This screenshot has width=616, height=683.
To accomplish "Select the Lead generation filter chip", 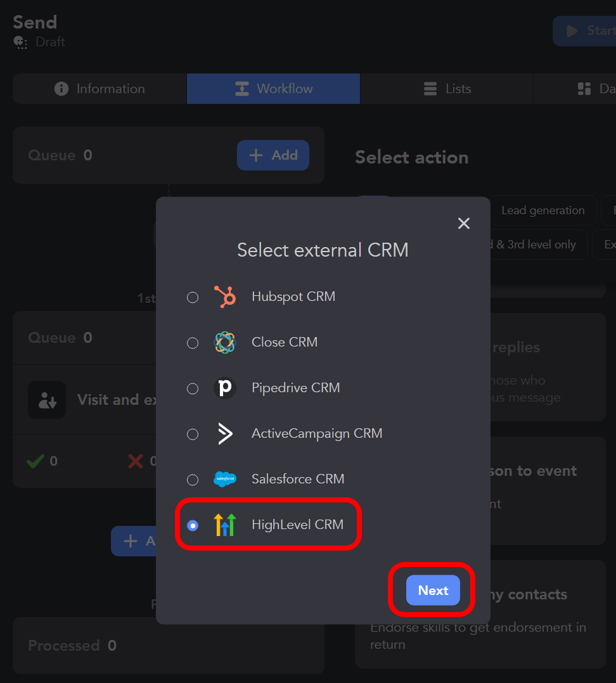I will tap(543, 210).
